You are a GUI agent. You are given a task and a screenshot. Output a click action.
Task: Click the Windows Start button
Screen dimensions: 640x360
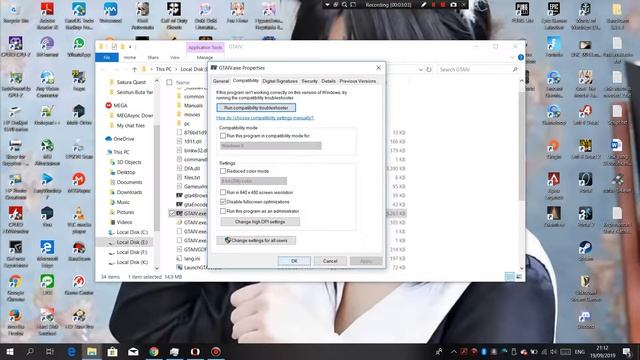(x=10, y=351)
